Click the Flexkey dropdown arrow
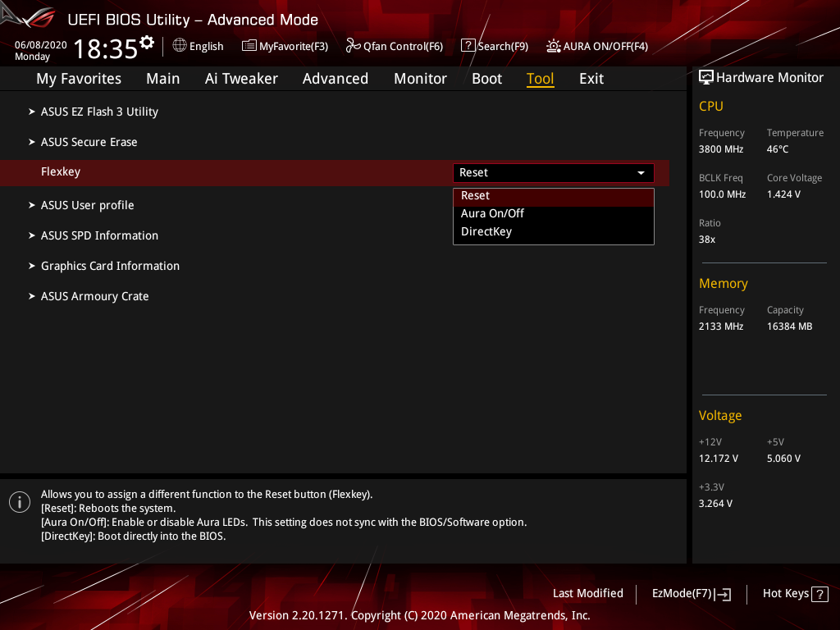 pyautogui.click(x=641, y=173)
